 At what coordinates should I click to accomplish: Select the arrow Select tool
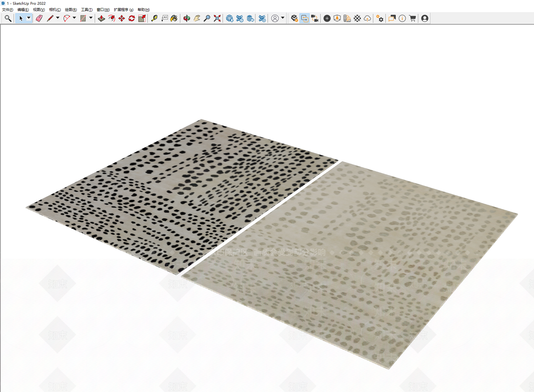[21, 18]
